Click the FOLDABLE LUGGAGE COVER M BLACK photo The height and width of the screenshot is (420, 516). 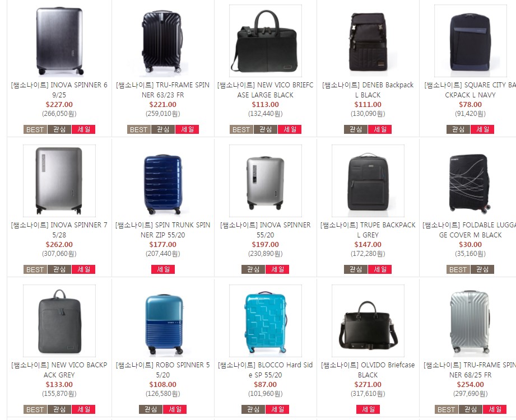point(470,181)
